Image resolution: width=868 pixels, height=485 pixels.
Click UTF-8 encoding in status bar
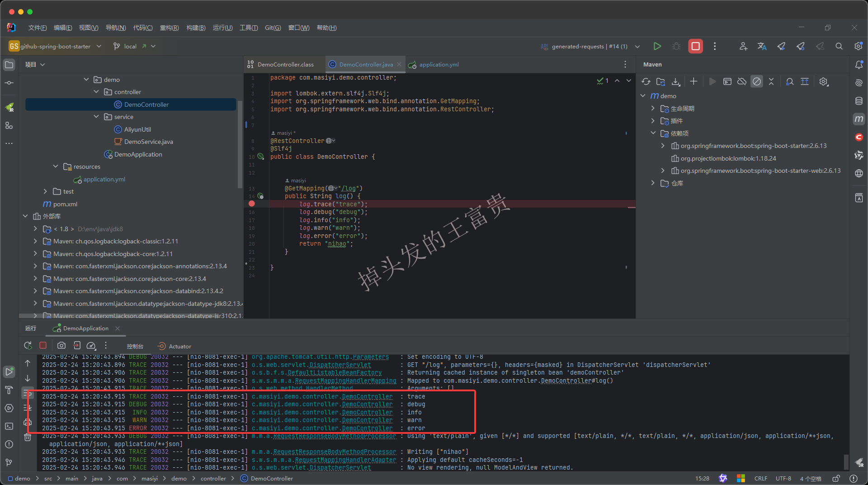point(783,478)
